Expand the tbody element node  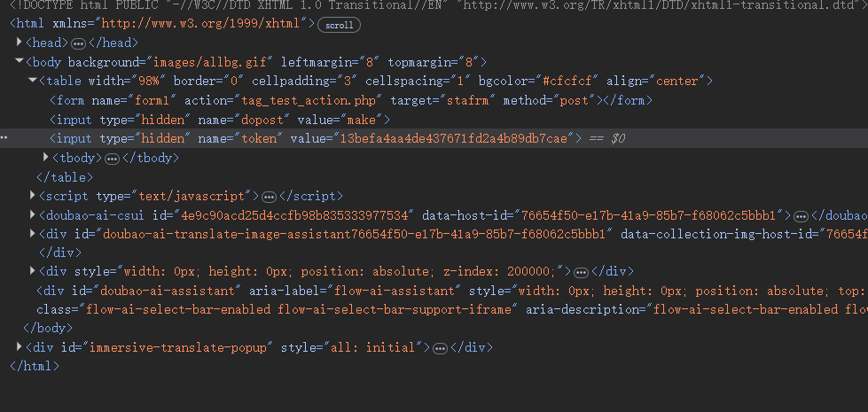point(46,158)
